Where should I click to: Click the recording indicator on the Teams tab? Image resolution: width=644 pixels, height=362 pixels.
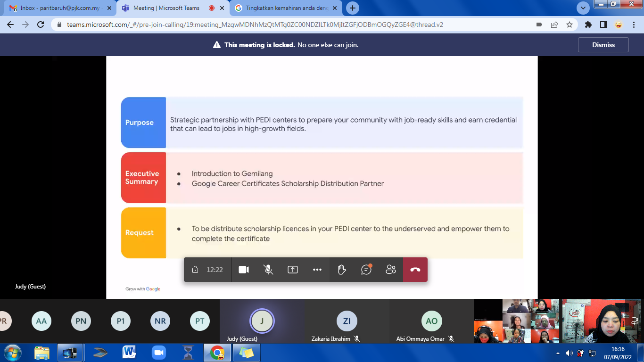click(x=211, y=8)
